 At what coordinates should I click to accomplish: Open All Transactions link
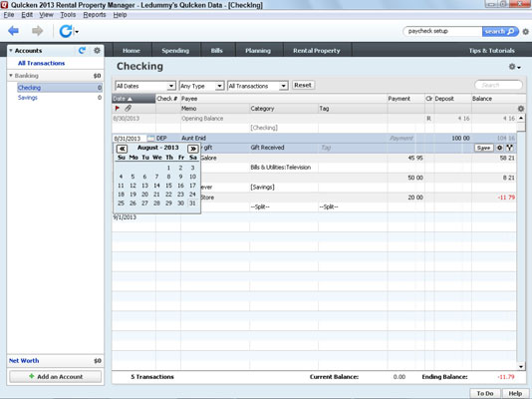click(x=42, y=63)
